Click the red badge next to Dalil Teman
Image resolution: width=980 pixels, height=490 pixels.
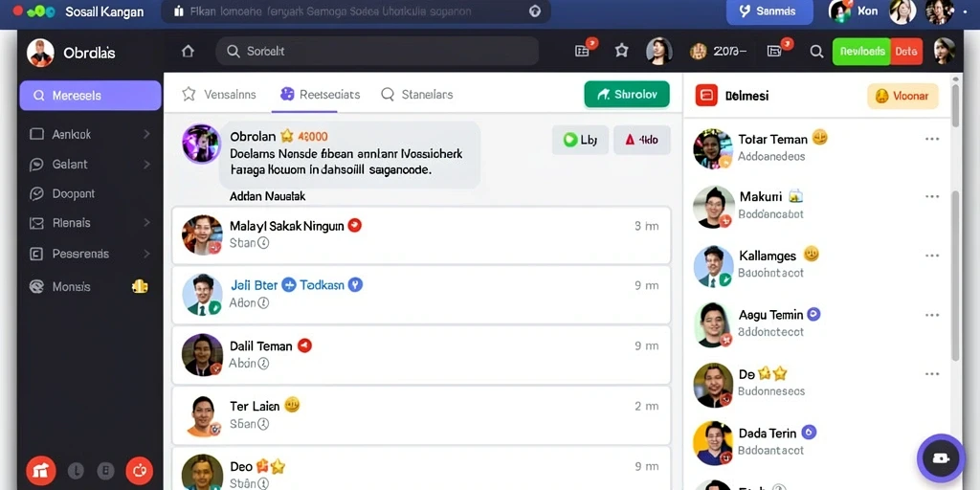pos(304,345)
